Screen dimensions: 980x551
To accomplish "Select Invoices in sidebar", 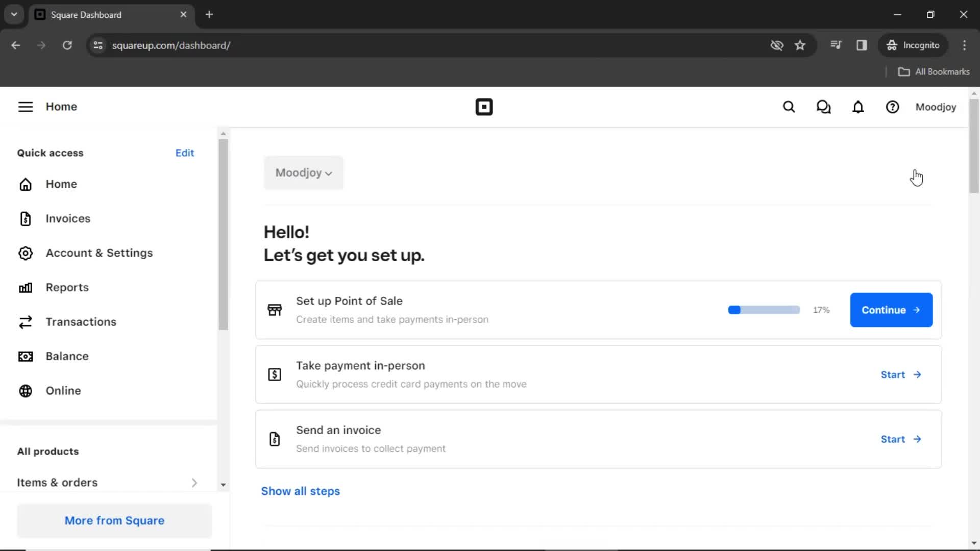I will tap(68, 218).
